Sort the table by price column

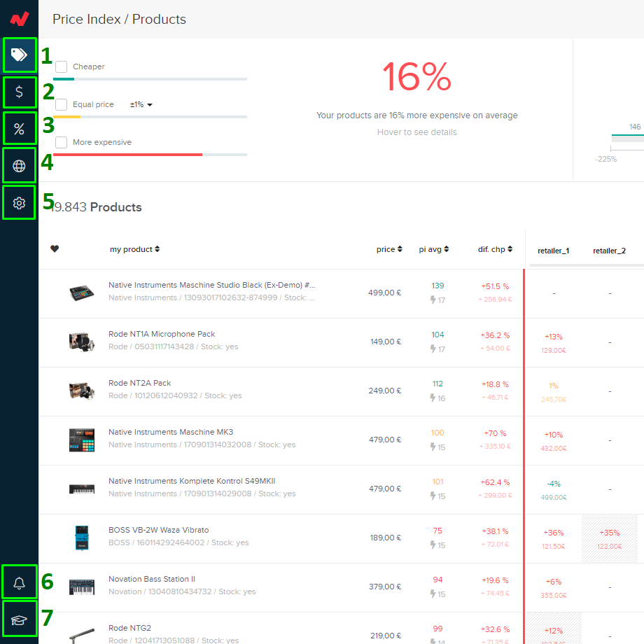(389, 249)
